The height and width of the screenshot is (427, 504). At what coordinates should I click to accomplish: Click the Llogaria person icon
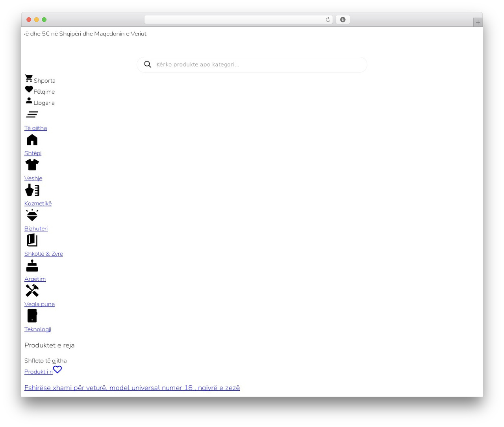(x=29, y=100)
